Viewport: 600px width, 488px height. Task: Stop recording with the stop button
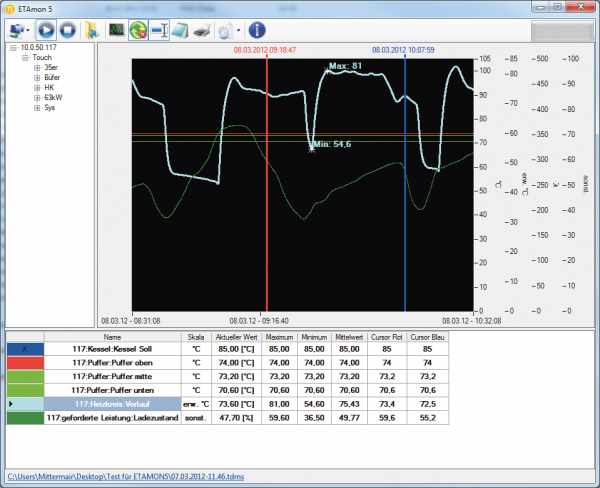point(68,30)
